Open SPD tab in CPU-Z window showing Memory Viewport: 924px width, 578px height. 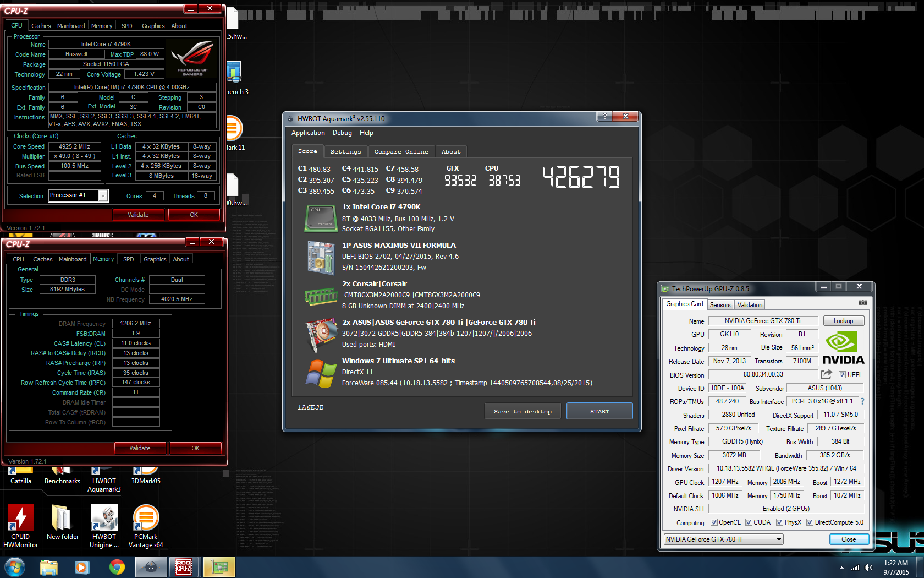point(128,259)
